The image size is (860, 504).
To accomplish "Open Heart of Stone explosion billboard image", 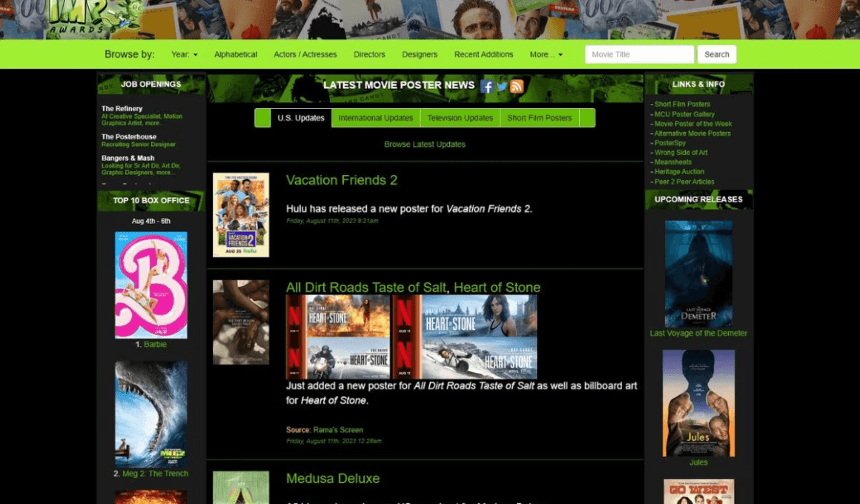I will click(x=338, y=316).
